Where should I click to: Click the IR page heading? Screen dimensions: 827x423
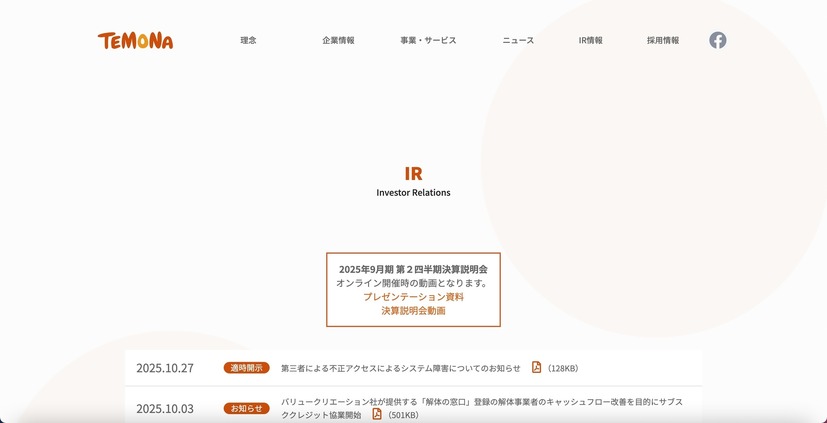tap(414, 174)
